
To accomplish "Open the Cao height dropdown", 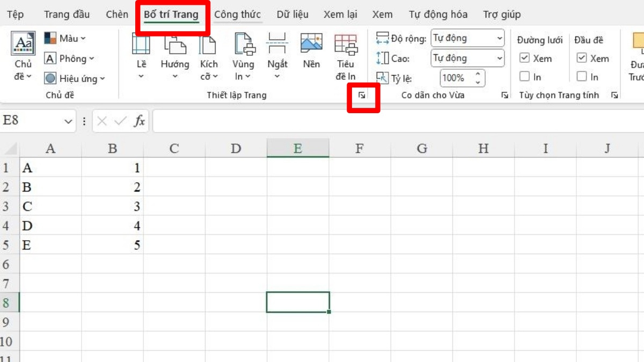I will point(467,58).
